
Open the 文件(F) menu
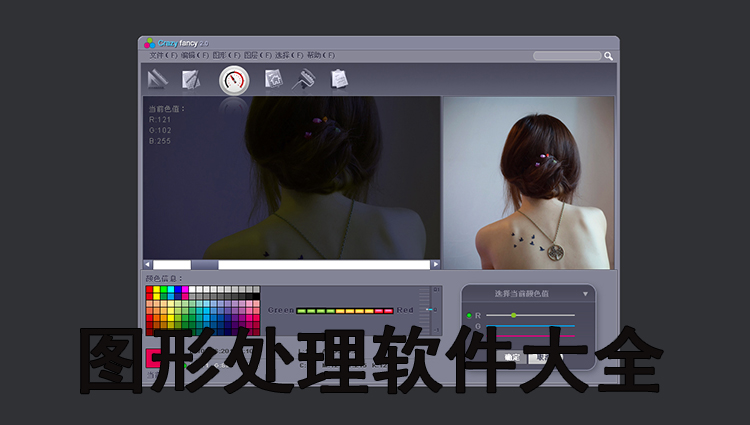163,55
